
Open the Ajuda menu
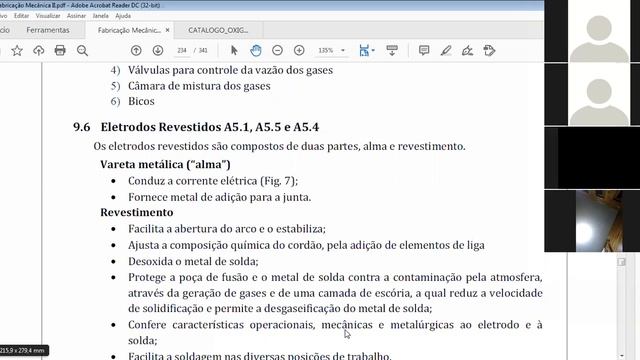[123, 16]
